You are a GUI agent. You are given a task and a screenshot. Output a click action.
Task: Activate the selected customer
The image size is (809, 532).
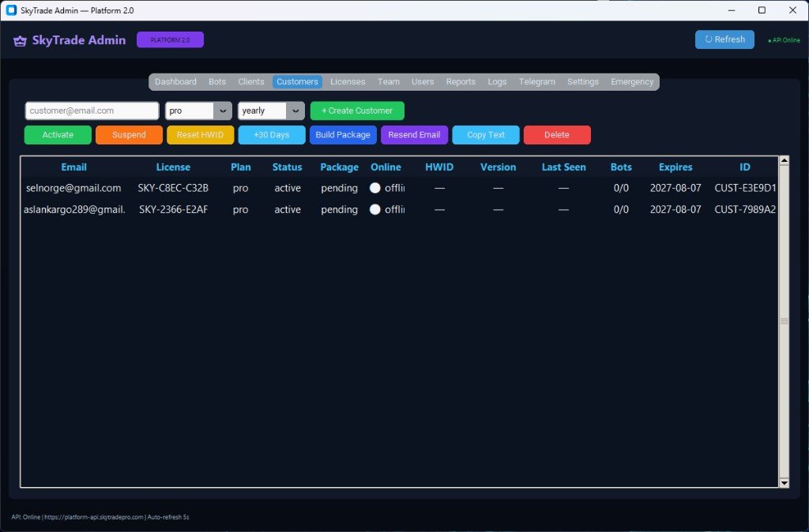[x=58, y=135]
